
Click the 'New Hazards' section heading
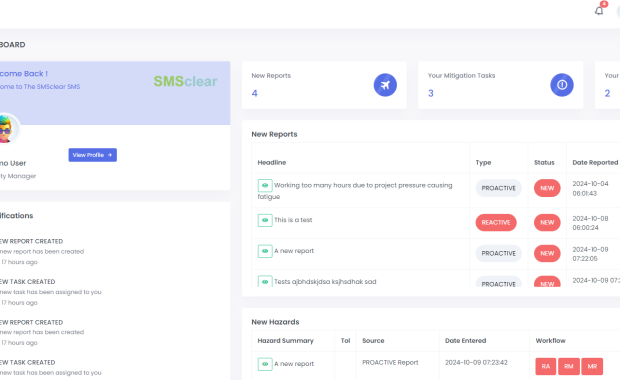(275, 322)
